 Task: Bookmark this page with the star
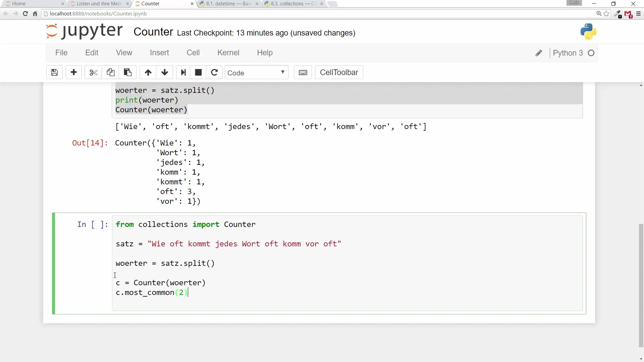click(606, 14)
